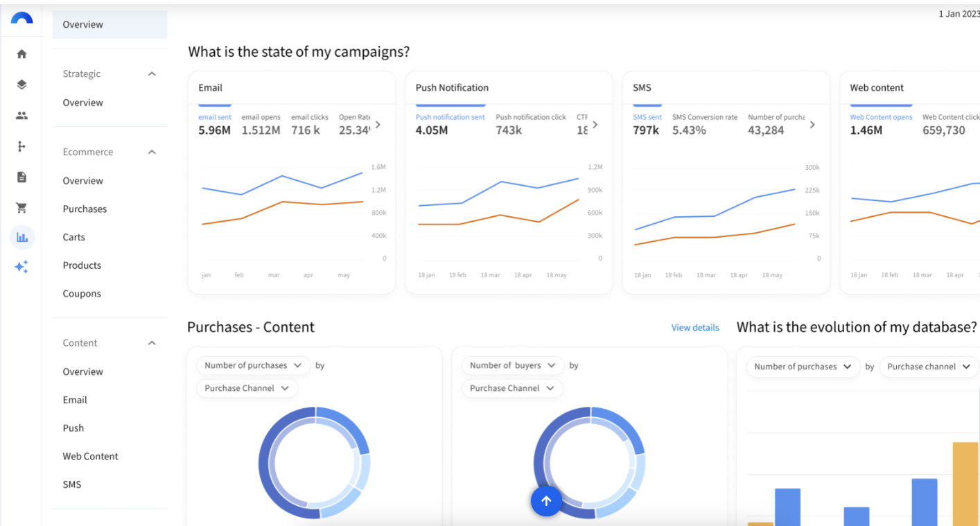
Task: Open the workflow branch icon
Action: click(x=21, y=146)
